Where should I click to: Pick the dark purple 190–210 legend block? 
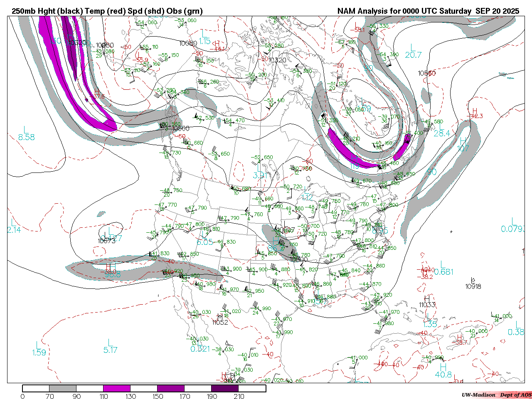(225, 389)
